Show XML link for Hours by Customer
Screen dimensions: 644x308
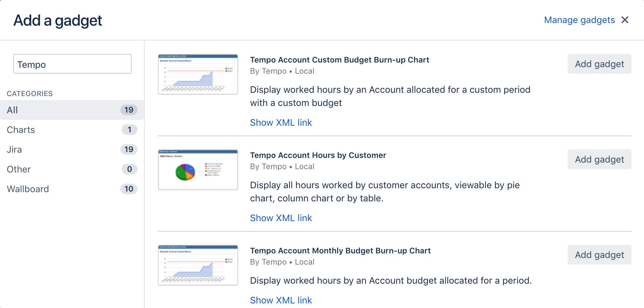(281, 218)
